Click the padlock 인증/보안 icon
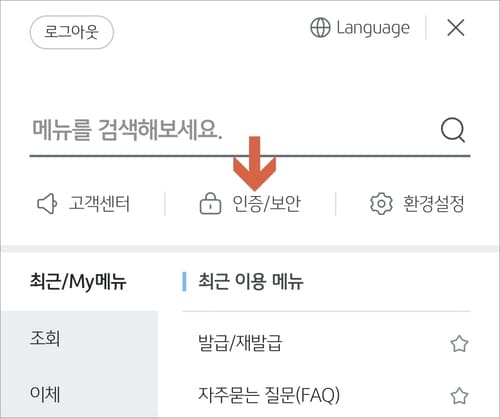The height and width of the screenshot is (418, 500). (210, 203)
